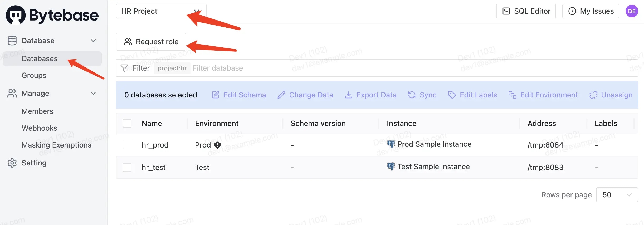This screenshot has height=225, width=644.
Task: Select the Edit Schema action
Action: (238, 95)
